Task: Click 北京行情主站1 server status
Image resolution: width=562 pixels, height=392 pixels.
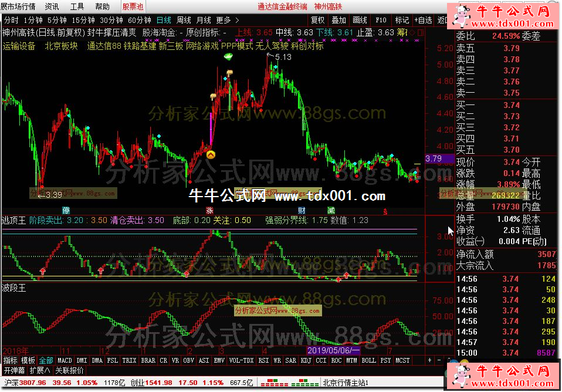Action: pyautogui.click(x=346, y=383)
